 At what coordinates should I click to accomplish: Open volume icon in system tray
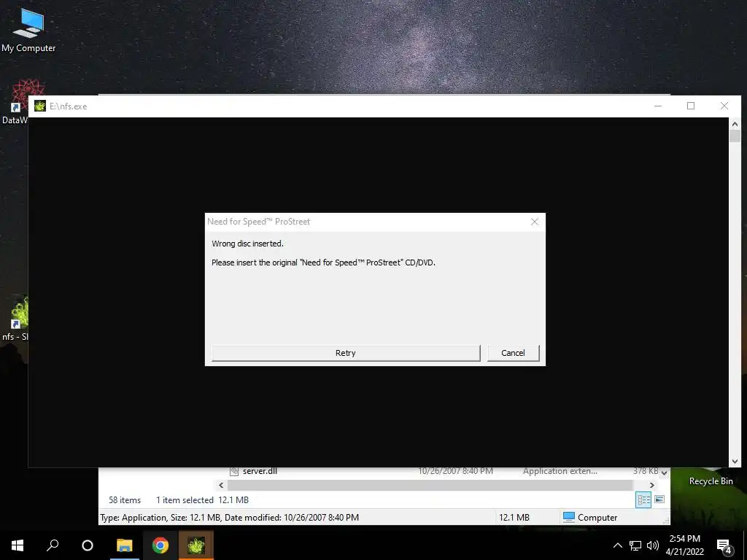tap(653, 545)
